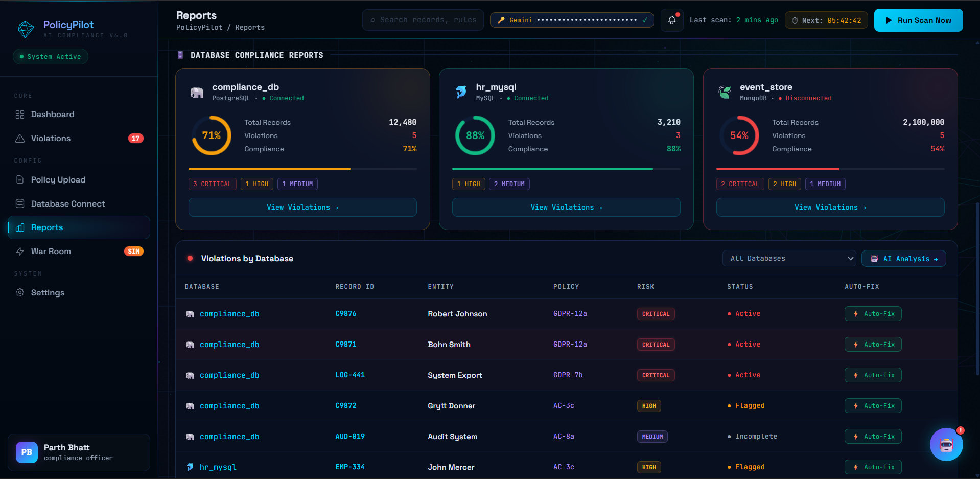Click the PolicyPilot diamond logo icon
980x479 pixels.
tap(26, 29)
